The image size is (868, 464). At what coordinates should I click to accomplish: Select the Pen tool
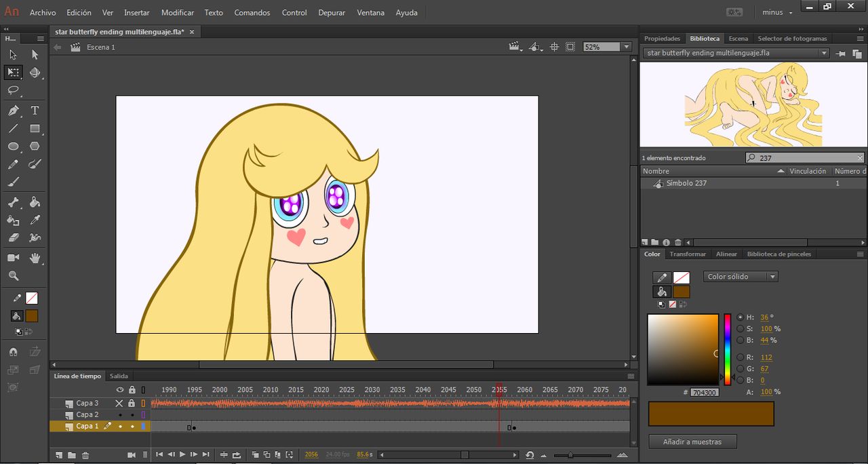(x=13, y=111)
